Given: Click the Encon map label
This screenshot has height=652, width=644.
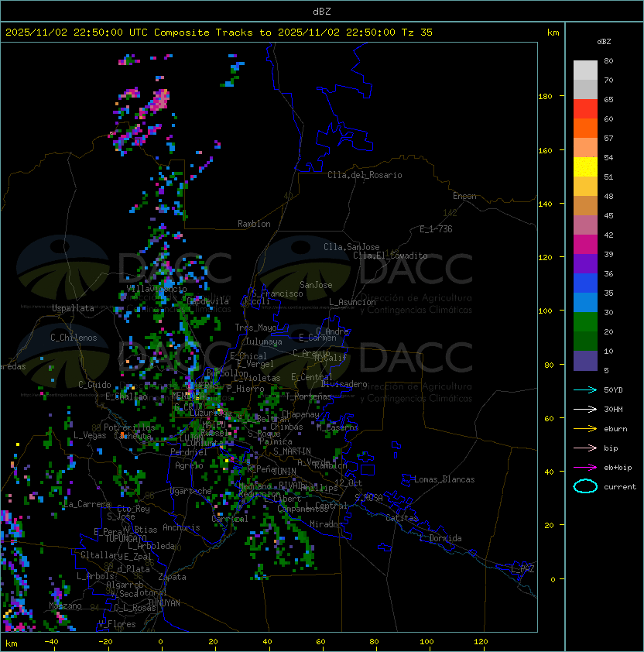Looking at the screenshot, I should tap(464, 196).
